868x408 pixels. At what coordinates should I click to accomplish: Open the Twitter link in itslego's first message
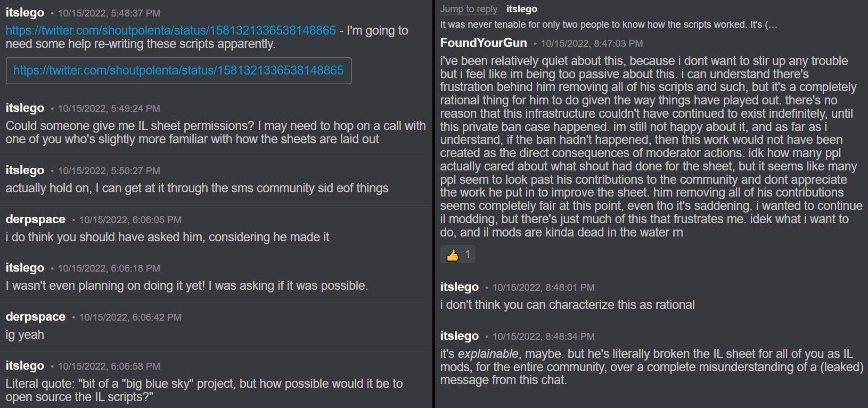point(170,30)
